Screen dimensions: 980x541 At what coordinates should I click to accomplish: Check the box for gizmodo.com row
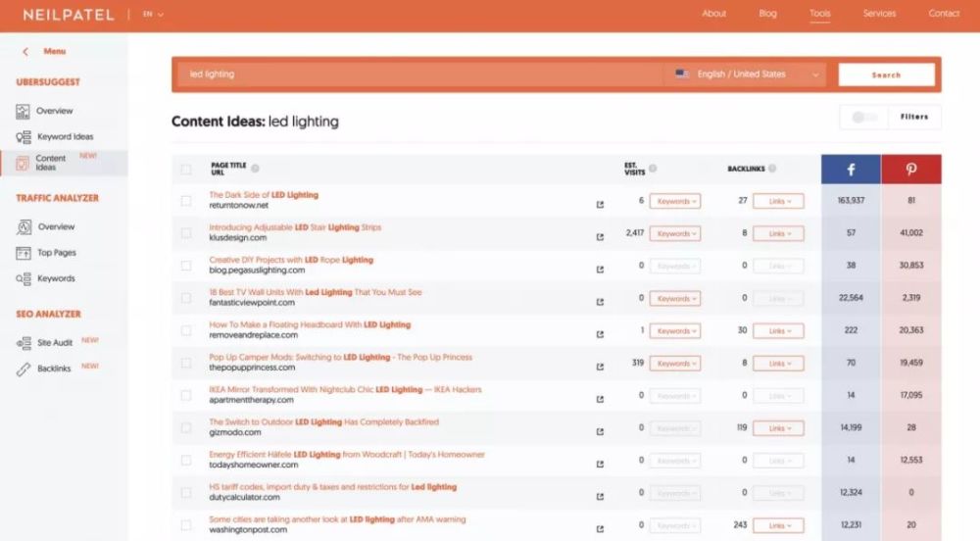[x=185, y=428]
